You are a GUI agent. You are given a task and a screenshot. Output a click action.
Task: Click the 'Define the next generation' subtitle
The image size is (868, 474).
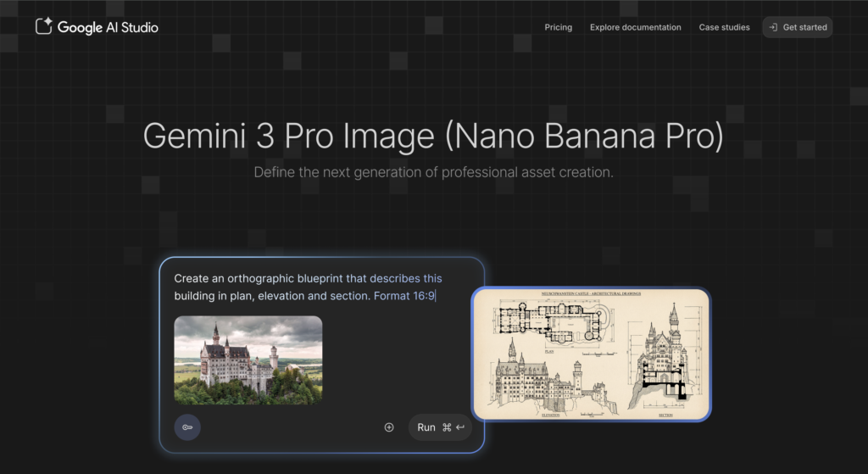click(x=433, y=172)
